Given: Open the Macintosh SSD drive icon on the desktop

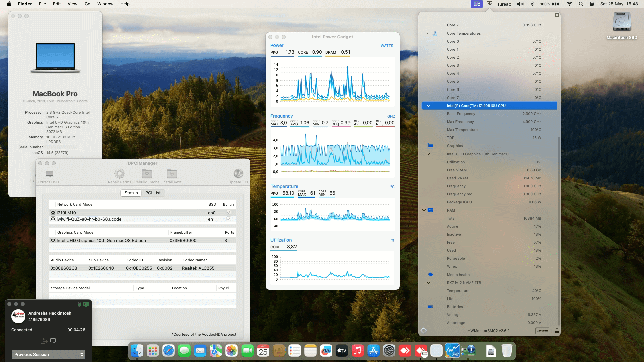Looking at the screenshot, I should [x=622, y=22].
